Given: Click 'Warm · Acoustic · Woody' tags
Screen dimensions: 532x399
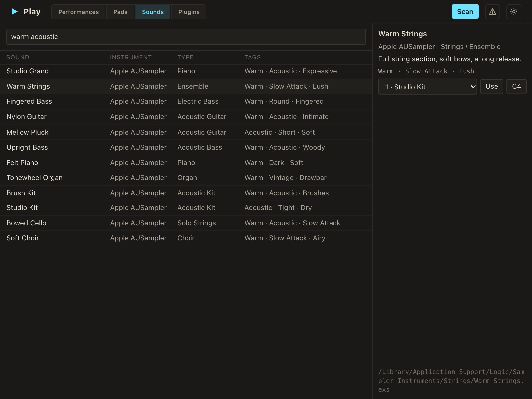Looking at the screenshot, I should tap(285, 147).
